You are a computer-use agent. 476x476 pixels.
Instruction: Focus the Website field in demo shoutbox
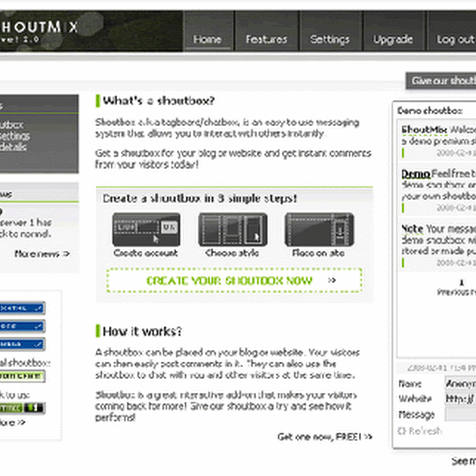click(460, 398)
